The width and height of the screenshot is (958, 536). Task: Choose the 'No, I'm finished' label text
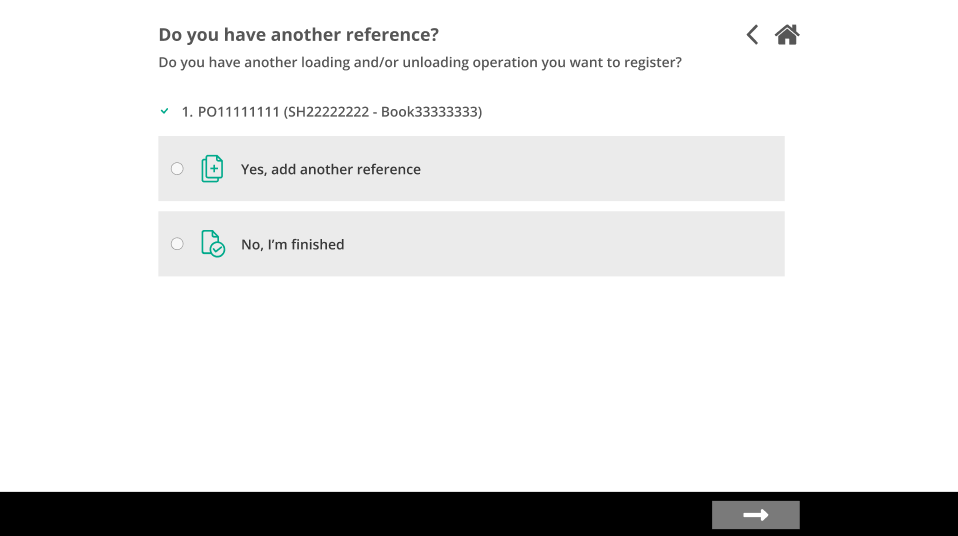click(x=293, y=244)
